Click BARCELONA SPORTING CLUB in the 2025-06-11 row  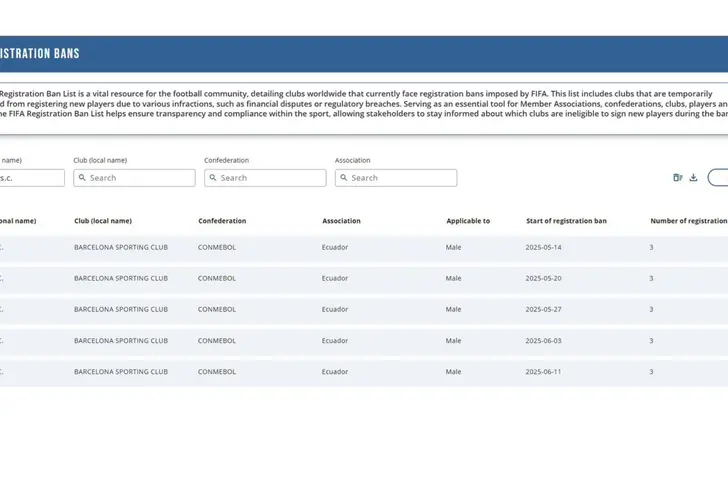click(x=121, y=372)
